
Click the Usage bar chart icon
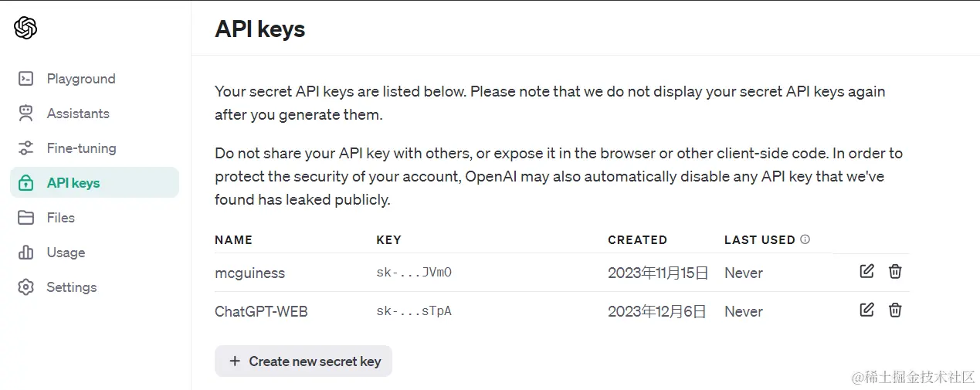[x=25, y=253]
